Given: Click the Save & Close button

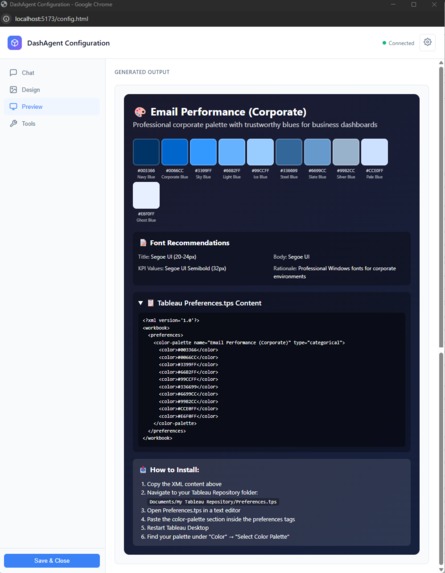Looking at the screenshot, I should click(x=52, y=561).
